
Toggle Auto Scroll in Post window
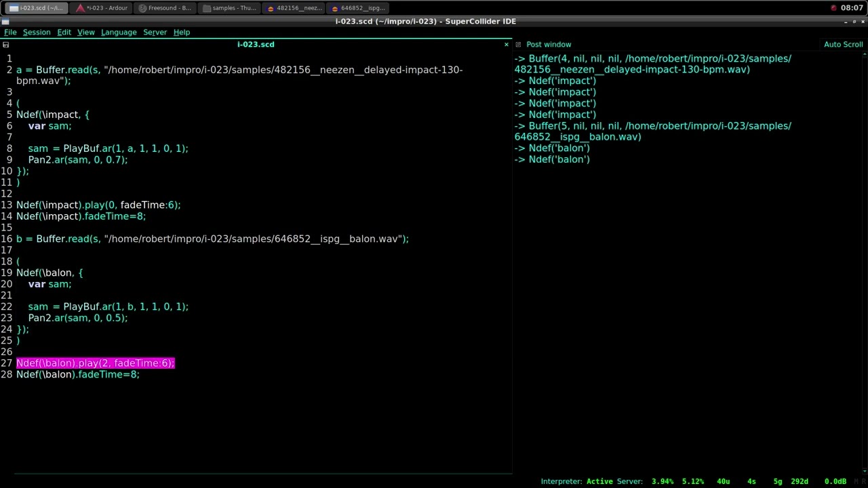tap(843, 45)
